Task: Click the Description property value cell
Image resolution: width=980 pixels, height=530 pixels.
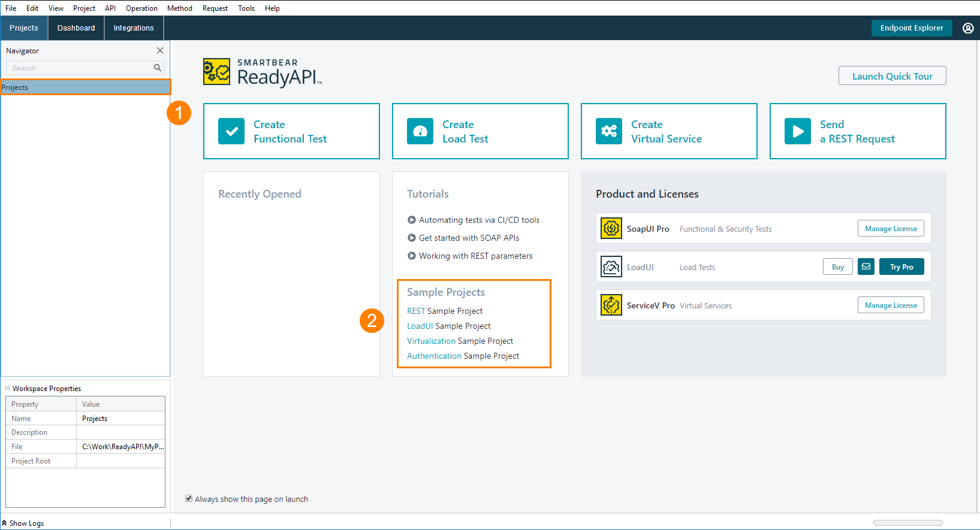Action: [x=120, y=432]
